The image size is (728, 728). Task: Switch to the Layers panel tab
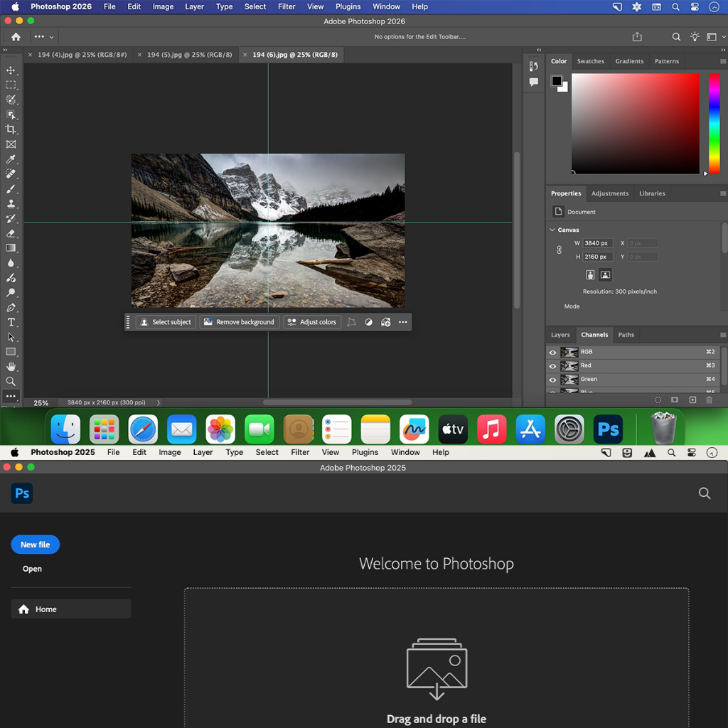pos(560,335)
